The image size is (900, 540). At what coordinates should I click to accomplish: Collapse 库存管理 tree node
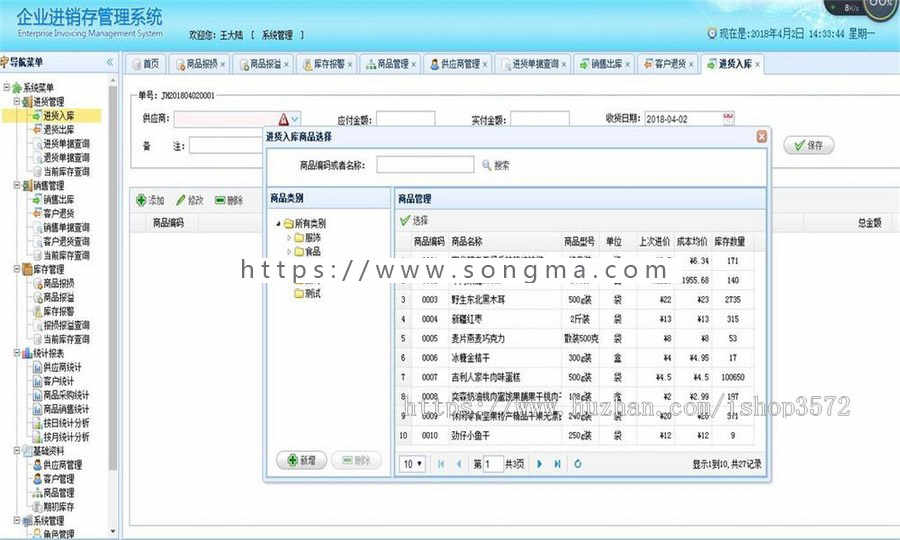[x=17, y=269]
